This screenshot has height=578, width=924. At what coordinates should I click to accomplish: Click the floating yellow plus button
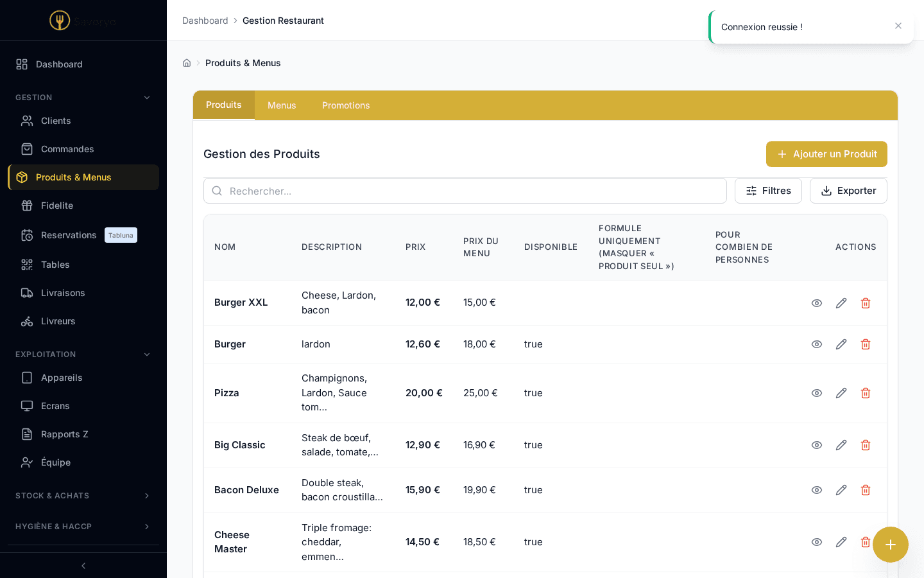point(891,545)
